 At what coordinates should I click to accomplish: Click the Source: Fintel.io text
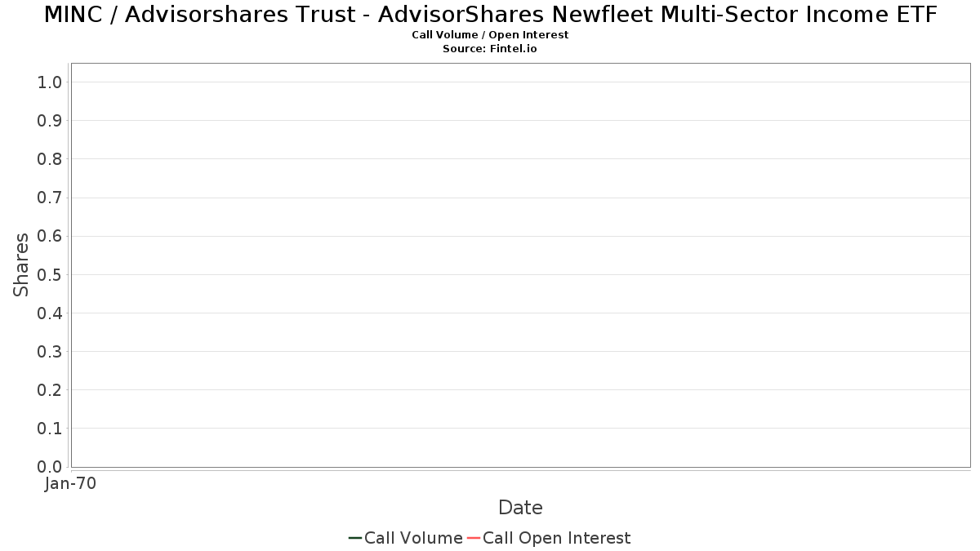tap(490, 49)
